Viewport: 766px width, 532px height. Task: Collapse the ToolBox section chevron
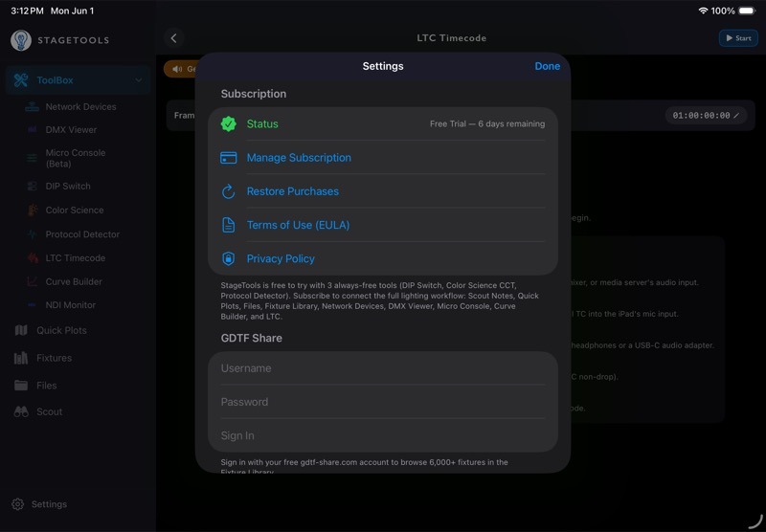tap(139, 80)
